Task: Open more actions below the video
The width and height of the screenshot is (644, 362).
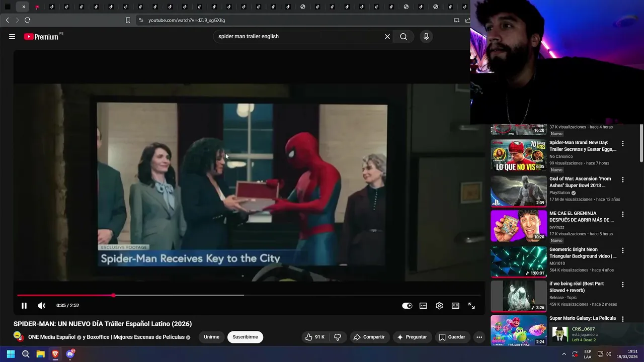Action: click(x=479, y=337)
